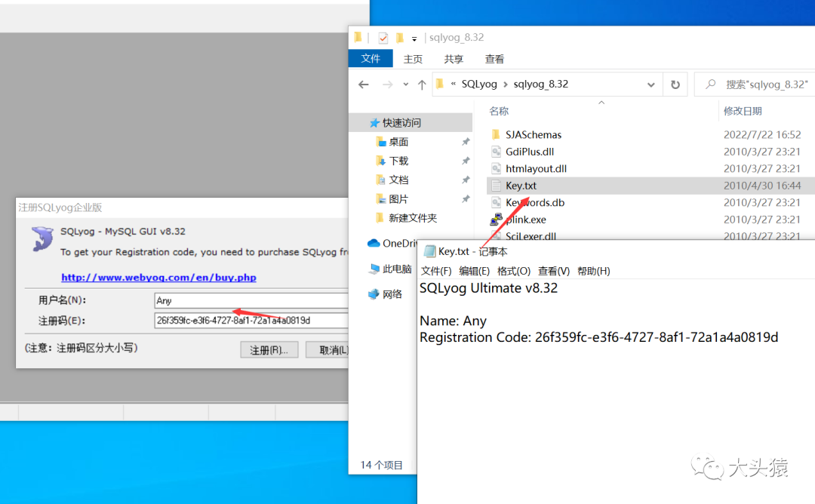815x504 pixels.
Task: Click the 取消 button in registration dialog
Action: [x=328, y=349]
